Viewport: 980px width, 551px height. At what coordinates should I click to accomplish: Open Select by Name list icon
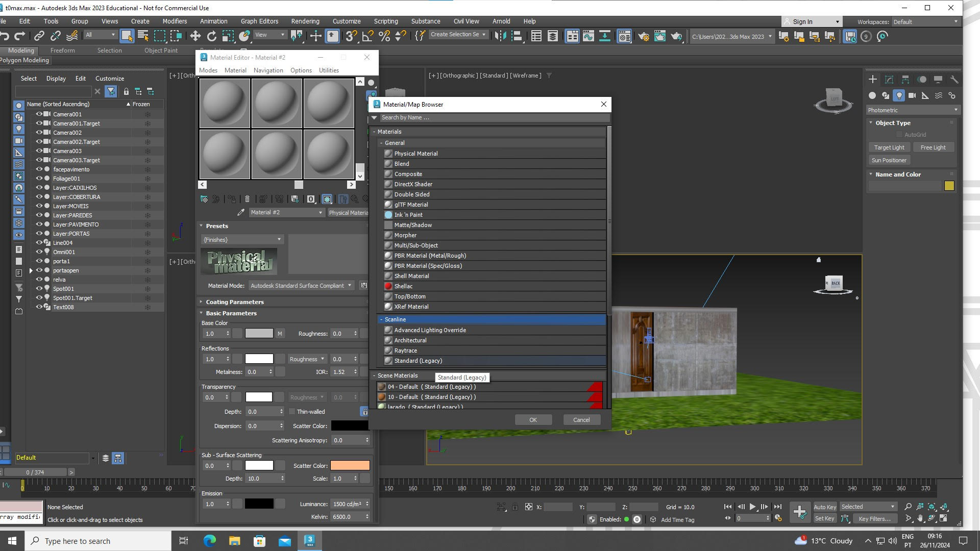coord(143,36)
